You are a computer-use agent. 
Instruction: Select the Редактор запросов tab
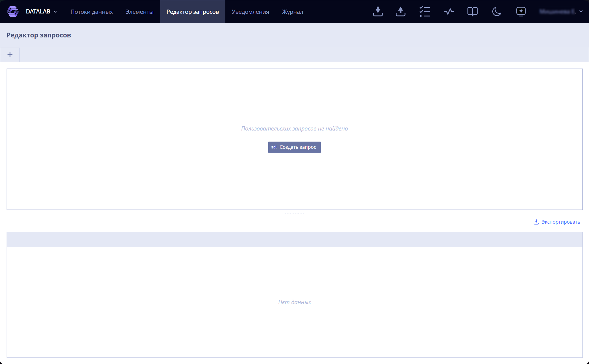tap(193, 12)
